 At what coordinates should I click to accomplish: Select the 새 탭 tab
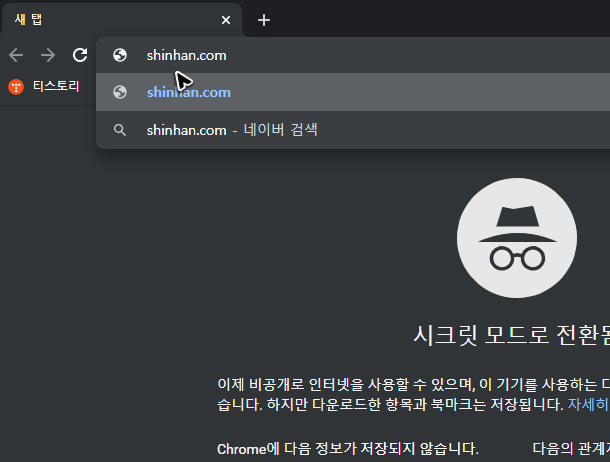tap(121, 20)
